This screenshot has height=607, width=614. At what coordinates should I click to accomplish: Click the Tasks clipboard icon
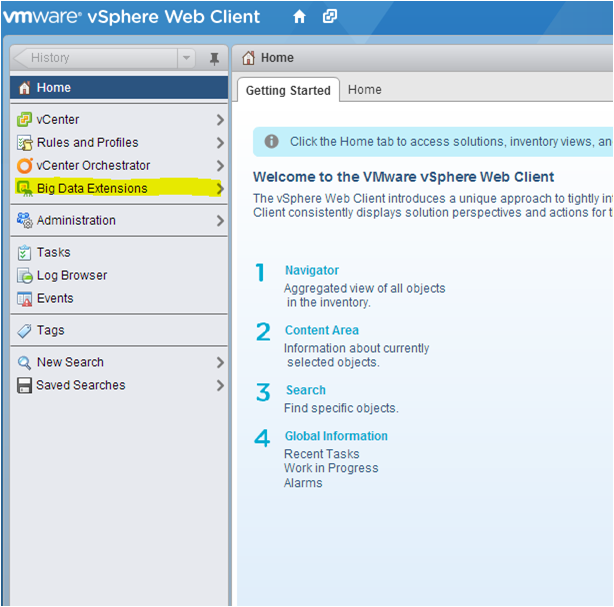(x=24, y=252)
